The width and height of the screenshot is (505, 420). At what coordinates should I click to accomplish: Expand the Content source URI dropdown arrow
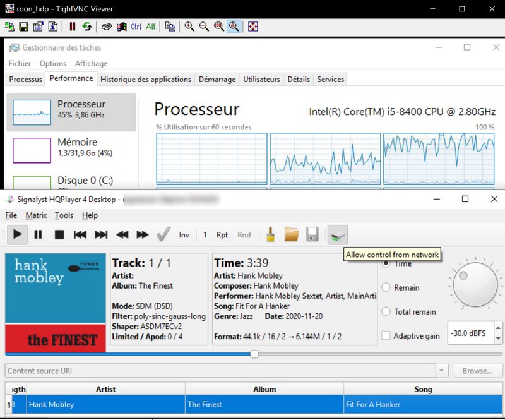point(441,371)
